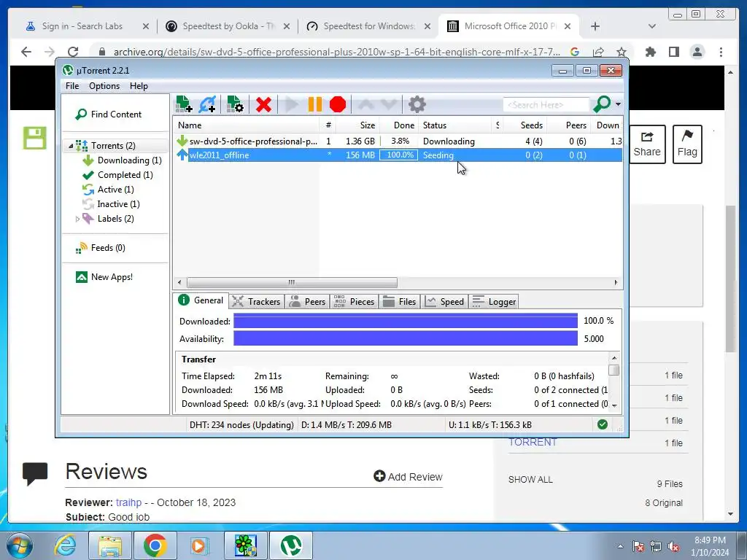Viewport: 747px width, 560px height.
Task: Open the search engine dropdown arrow
Action: (x=618, y=104)
